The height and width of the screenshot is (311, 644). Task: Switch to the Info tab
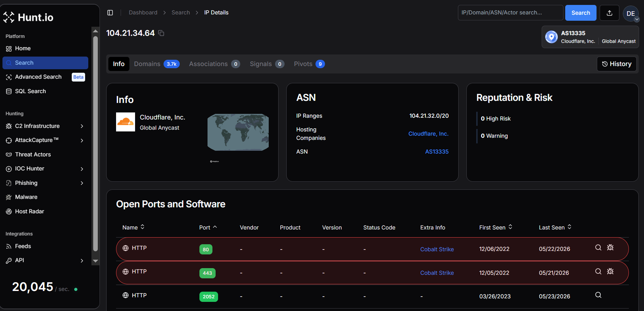pos(119,64)
